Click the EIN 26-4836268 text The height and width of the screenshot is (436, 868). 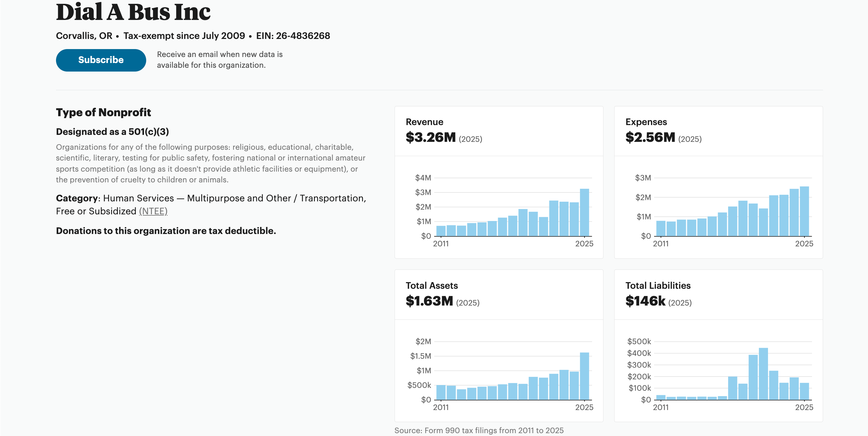[x=293, y=36]
